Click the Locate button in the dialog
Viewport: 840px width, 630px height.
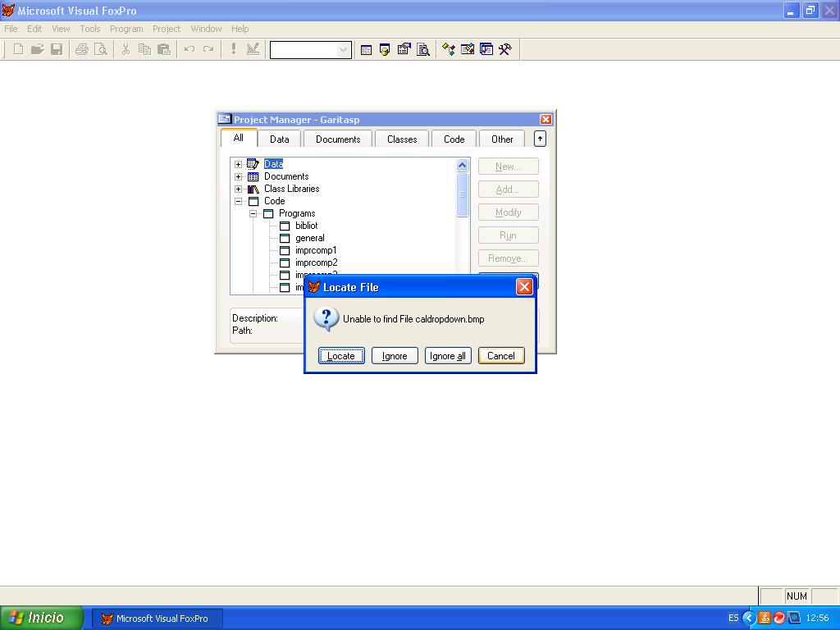tap(341, 356)
